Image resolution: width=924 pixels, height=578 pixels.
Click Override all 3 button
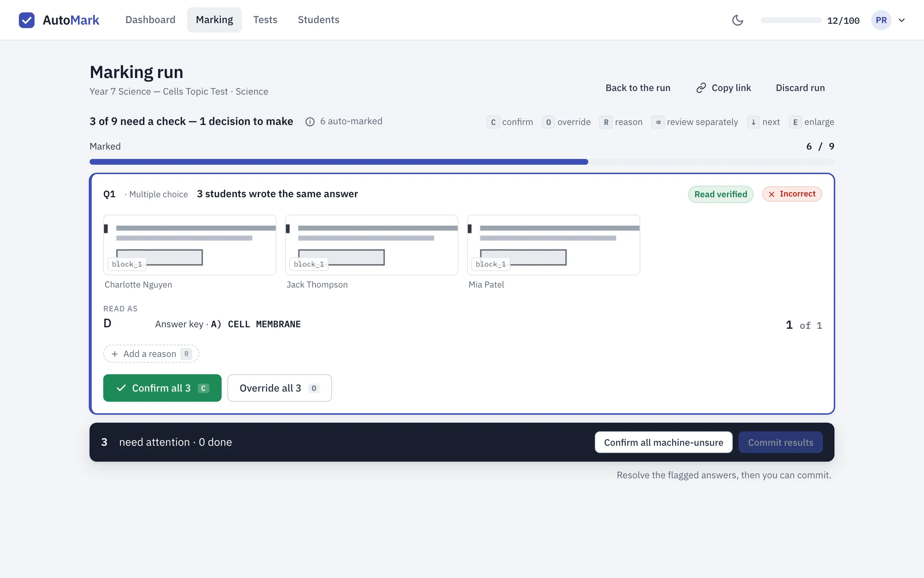[279, 388]
